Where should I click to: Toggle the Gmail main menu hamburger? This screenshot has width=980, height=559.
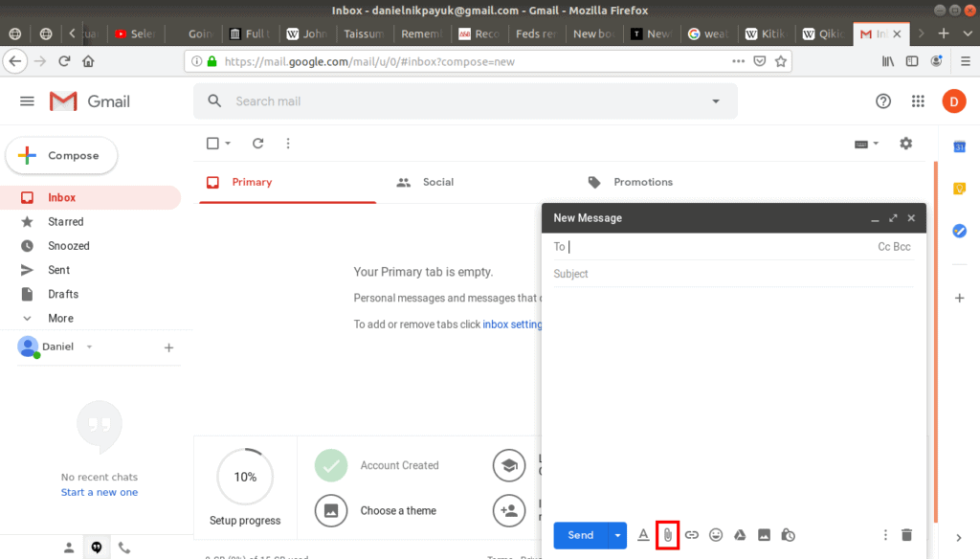click(x=27, y=101)
